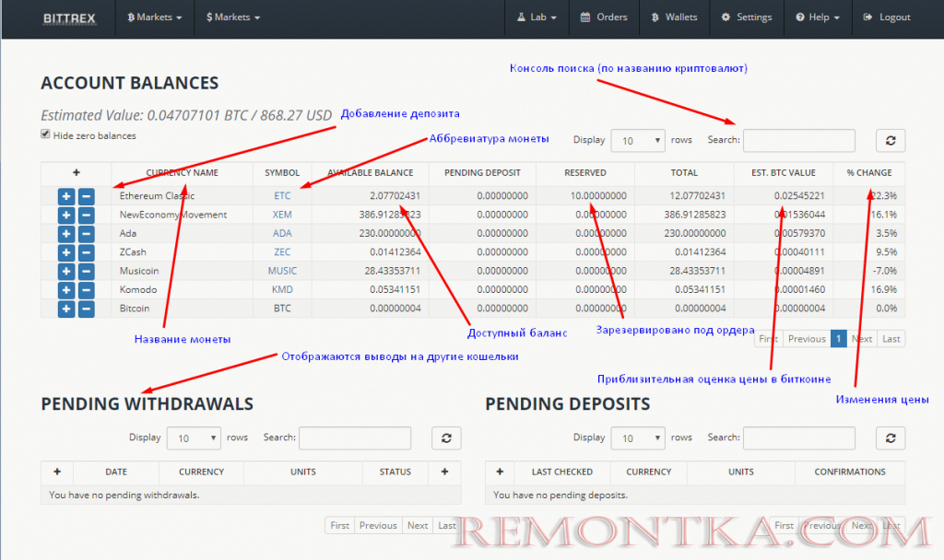
Task: Sort by Available Balance column
Action: pyautogui.click(x=371, y=172)
